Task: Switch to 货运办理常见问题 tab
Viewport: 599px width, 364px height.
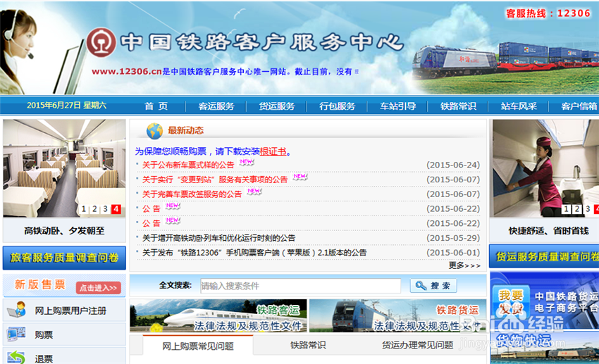Action: pos(418,345)
